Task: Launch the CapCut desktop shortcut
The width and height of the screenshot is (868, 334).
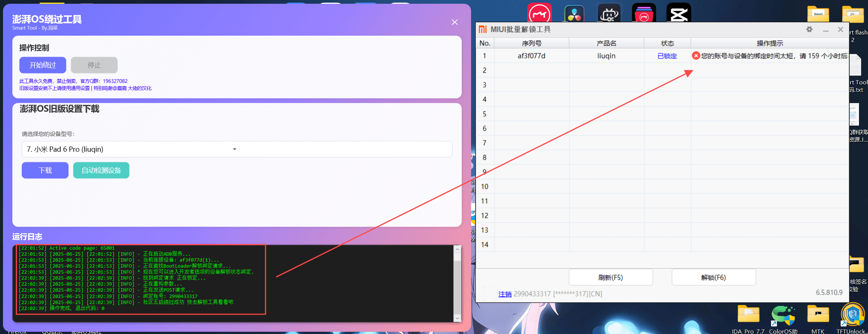Action: coord(679,14)
